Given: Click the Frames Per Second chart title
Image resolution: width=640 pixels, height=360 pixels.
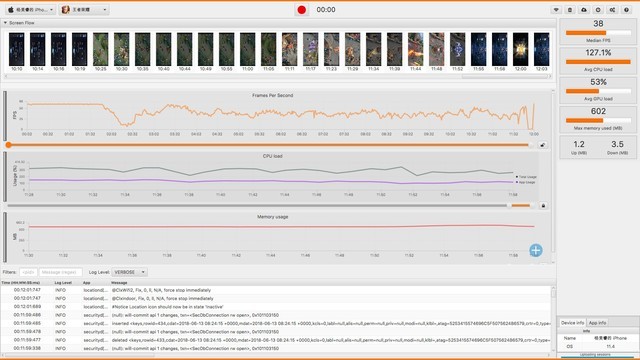Looking at the screenshot, I should (272, 95).
